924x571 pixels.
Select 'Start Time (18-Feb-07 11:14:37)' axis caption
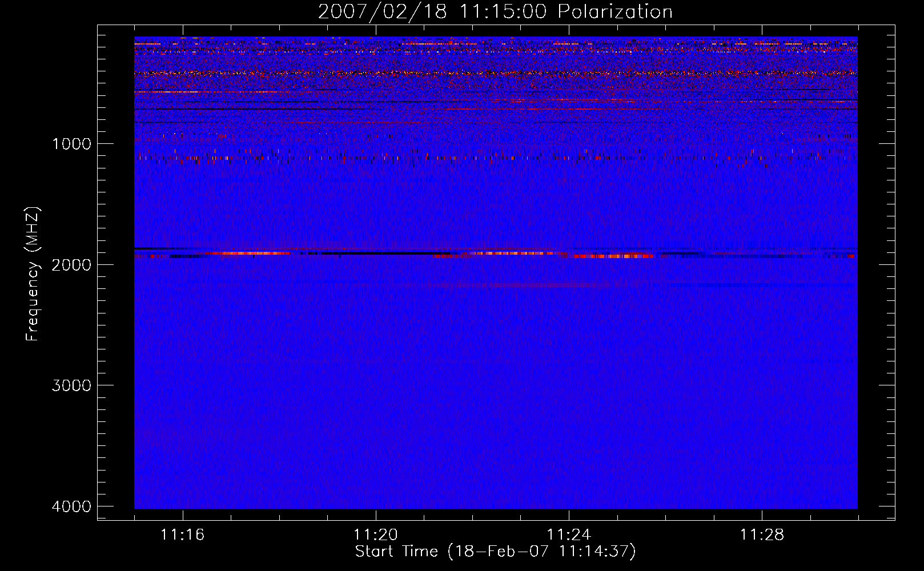tap(495, 552)
